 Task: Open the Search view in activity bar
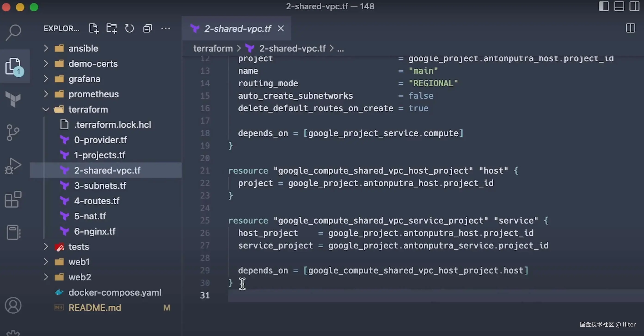[x=13, y=32]
